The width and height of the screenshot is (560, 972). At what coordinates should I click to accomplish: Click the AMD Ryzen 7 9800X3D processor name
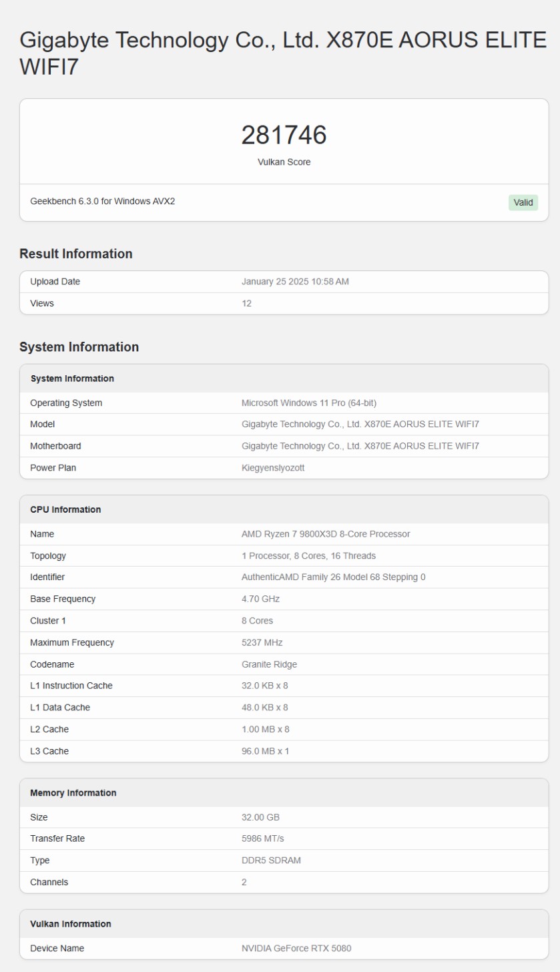[x=325, y=534]
